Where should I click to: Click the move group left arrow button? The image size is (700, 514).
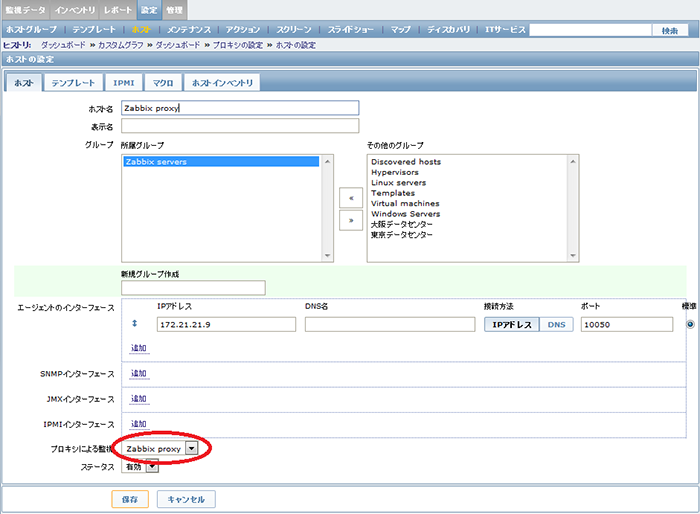point(350,198)
